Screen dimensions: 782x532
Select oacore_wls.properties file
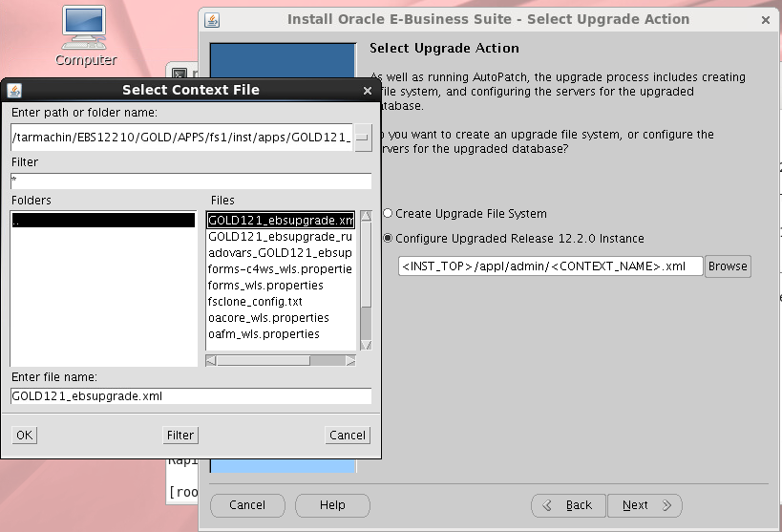[x=281, y=318]
